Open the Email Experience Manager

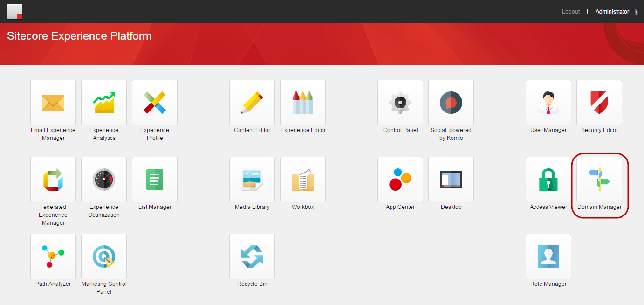pyautogui.click(x=53, y=102)
